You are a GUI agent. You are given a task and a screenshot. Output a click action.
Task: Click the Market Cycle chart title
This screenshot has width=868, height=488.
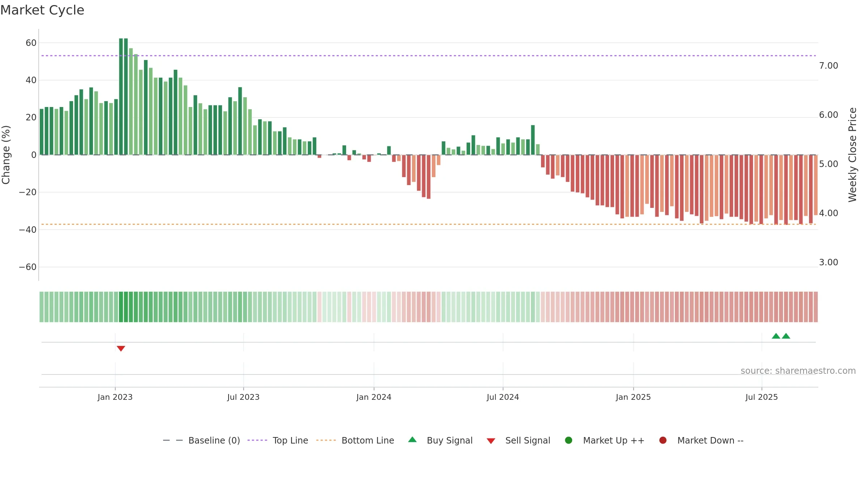(x=42, y=10)
